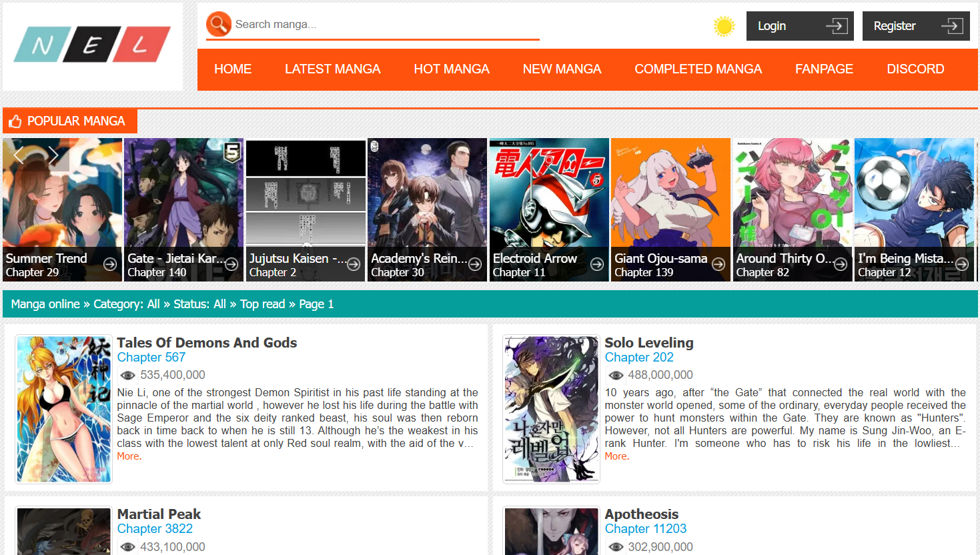Open Gate - Jietai Chapter 140 link
Image resolution: width=980 pixels, height=555 pixels.
coord(157,273)
